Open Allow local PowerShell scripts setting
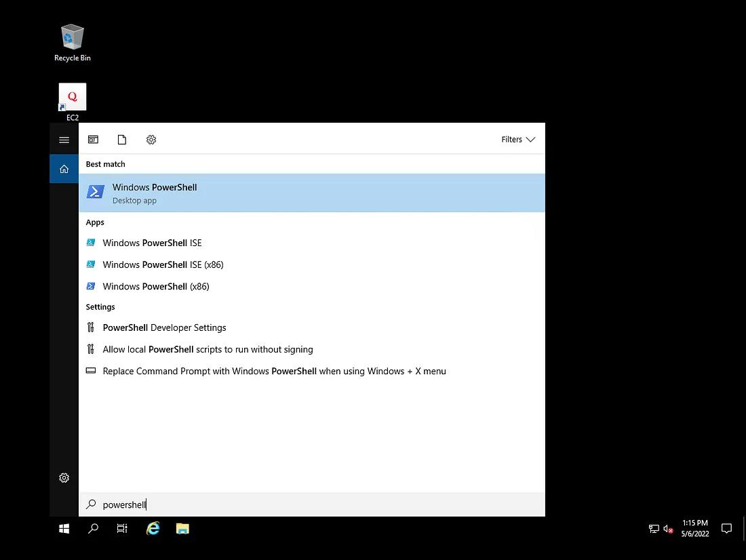 tap(312, 349)
